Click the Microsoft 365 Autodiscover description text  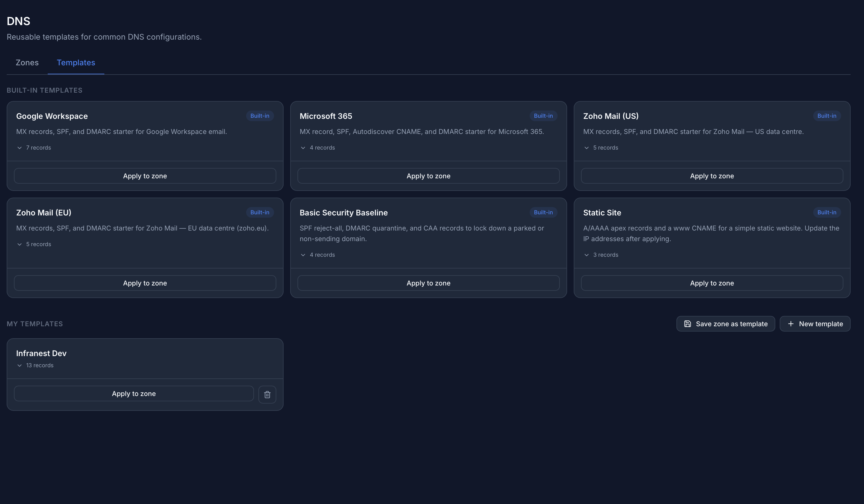click(x=422, y=132)
